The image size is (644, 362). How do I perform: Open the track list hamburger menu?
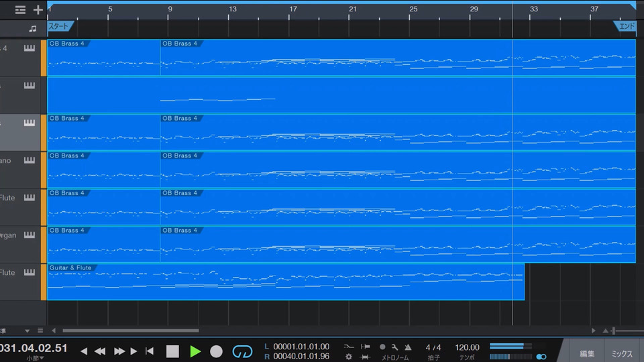click(20, 9)
